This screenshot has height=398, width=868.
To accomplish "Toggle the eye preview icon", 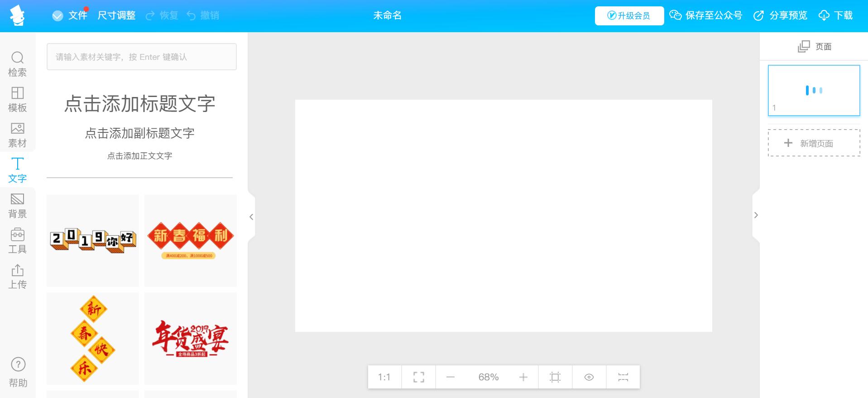I will (589, 377).
